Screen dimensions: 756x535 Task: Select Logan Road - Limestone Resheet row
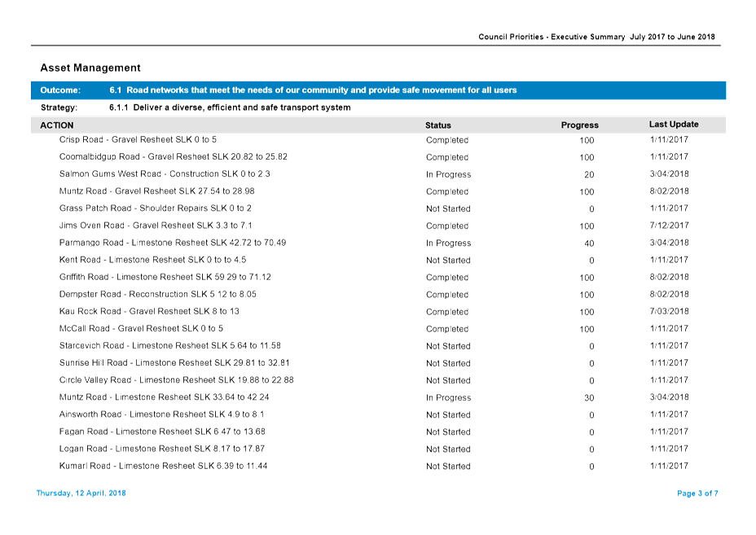click(x=379, y=449)
